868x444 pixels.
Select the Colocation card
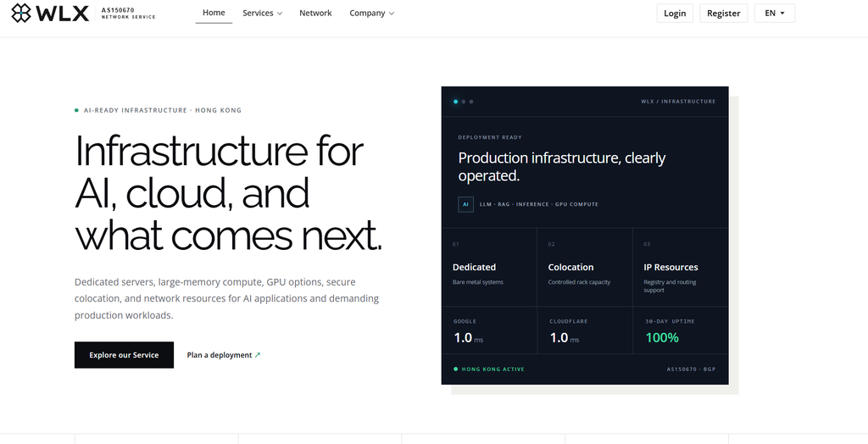click(585, 267)
